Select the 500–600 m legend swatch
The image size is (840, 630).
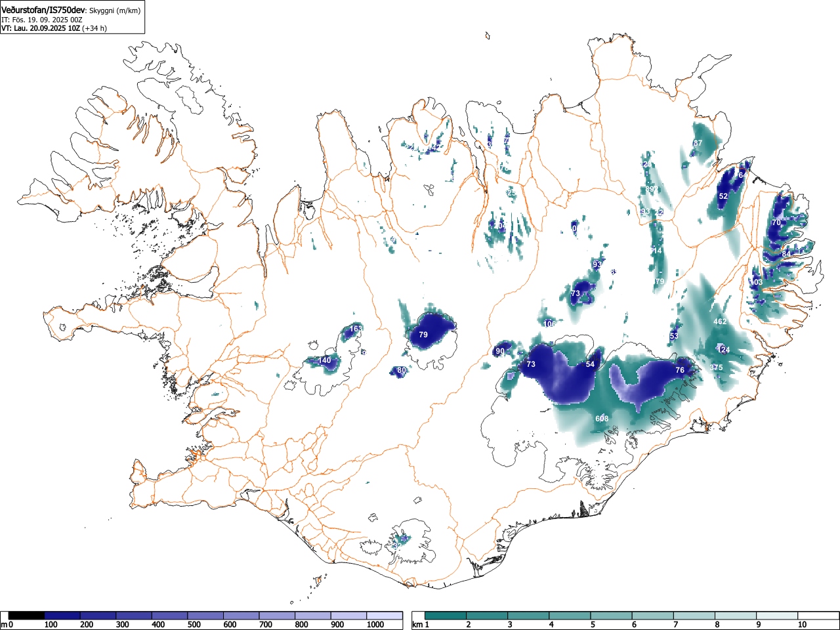pyautogui.click(x=205, y=616)
